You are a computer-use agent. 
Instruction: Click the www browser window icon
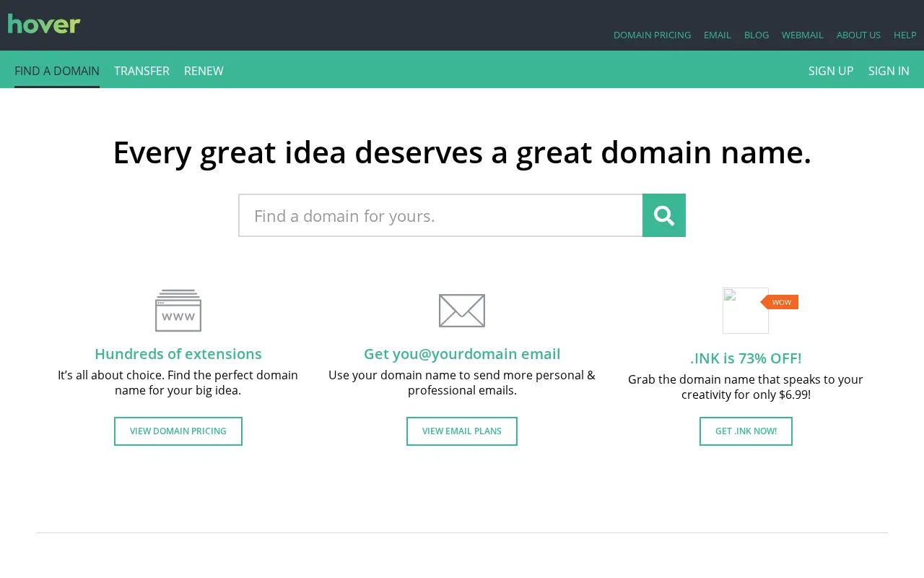(x=178, y=311)
